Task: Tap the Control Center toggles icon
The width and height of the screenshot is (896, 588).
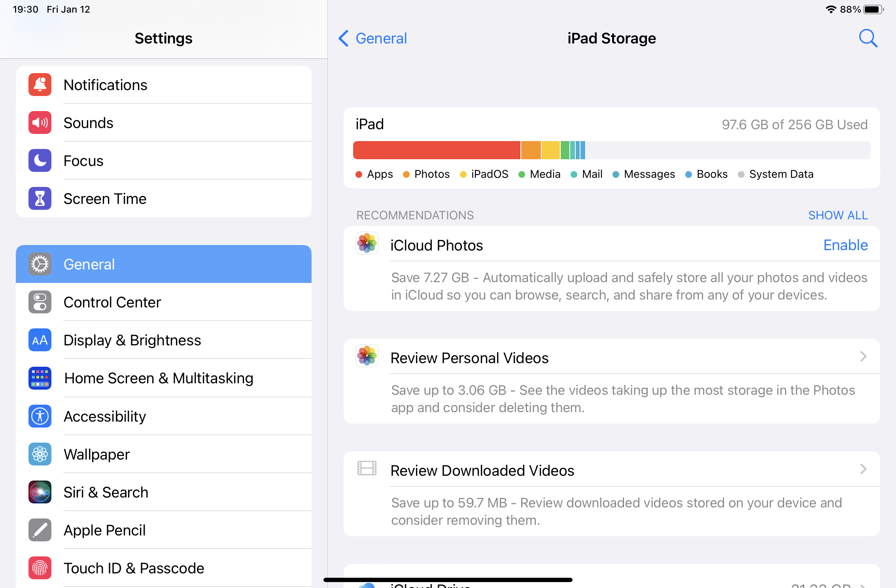Action: point(40,302)
